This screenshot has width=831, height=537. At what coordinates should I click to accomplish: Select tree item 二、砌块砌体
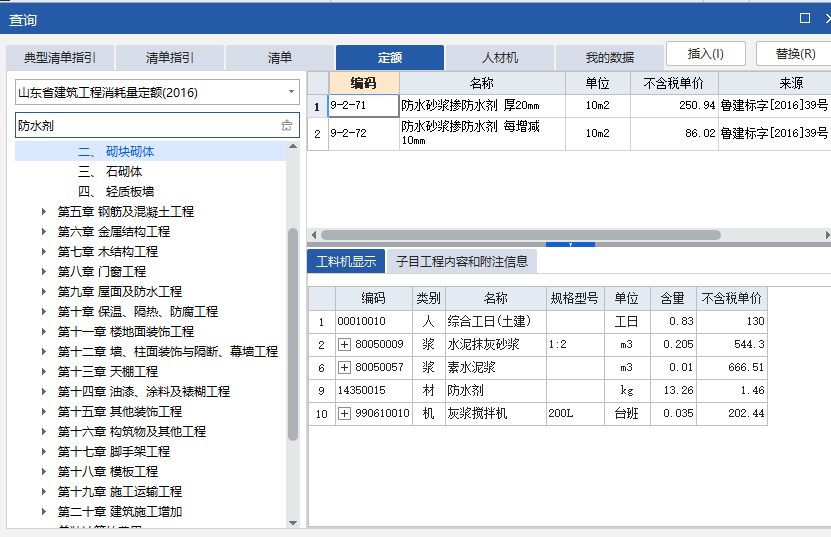pos(116,152)
